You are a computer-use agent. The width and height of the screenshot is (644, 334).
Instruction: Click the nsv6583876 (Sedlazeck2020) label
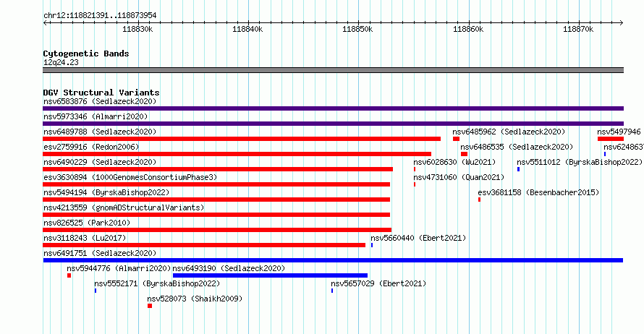coord(100,101)
